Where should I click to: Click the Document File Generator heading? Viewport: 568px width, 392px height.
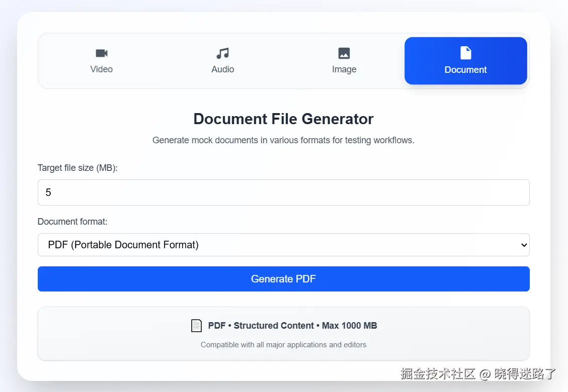point(284,119)
